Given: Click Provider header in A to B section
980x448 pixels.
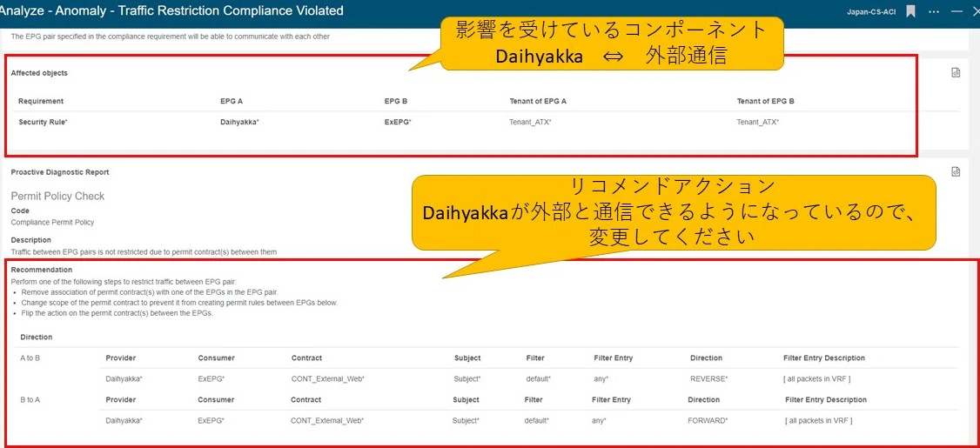Looking at the screenshot, I should point(121,358).
